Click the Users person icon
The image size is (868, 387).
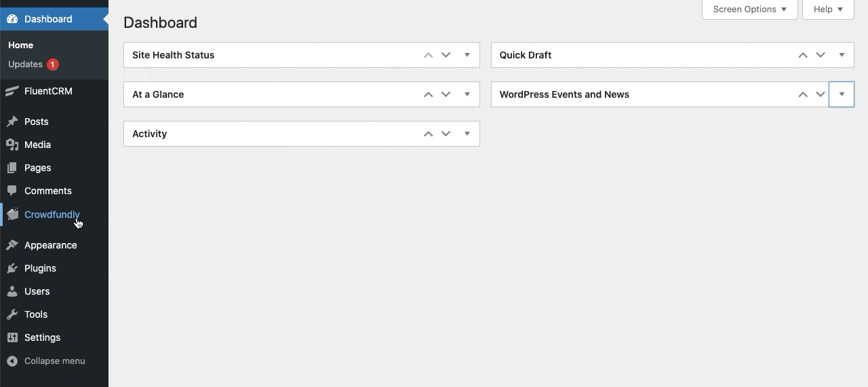(x=12, y=291)
